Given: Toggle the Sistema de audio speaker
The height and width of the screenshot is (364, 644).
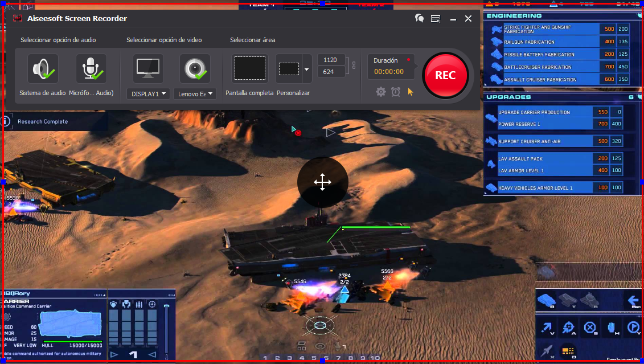Looking at the screenshot, I should tap(43, 68).
